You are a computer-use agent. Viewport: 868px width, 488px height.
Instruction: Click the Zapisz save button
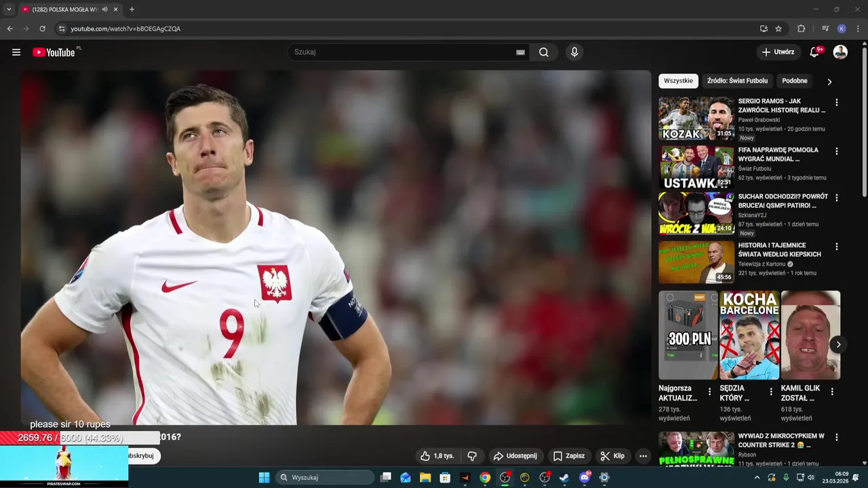(x=568, y=456)
